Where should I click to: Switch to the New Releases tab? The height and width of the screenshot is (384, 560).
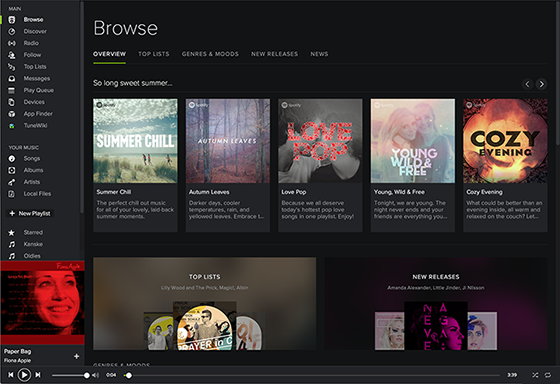point(274,54)
